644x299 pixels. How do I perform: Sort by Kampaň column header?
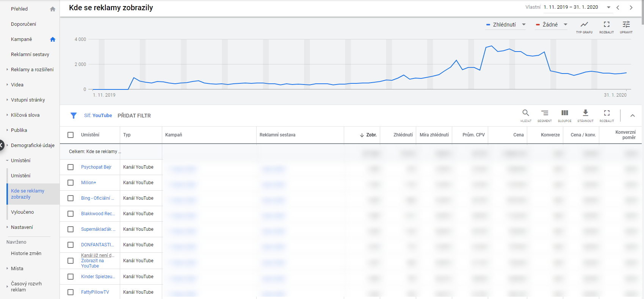point(174,135)
